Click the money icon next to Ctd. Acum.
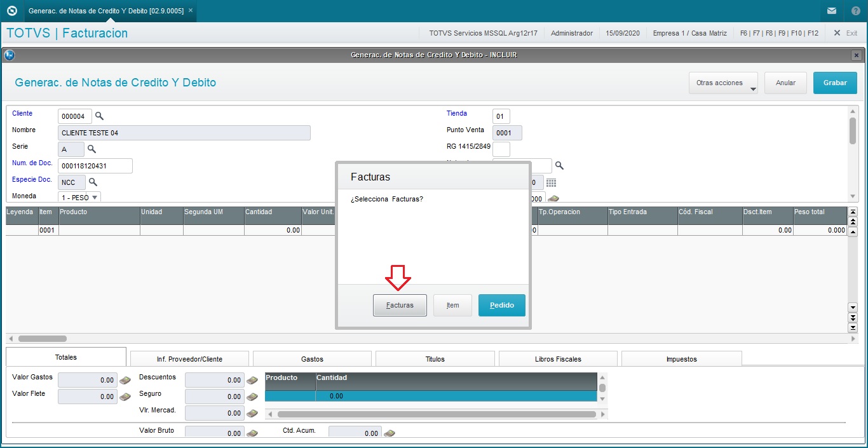This screenshot has height=448, width=868. pos(390,433)
